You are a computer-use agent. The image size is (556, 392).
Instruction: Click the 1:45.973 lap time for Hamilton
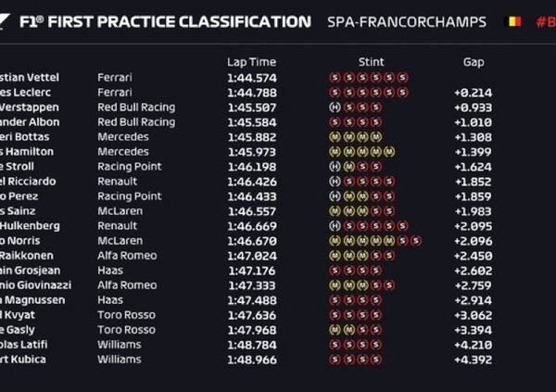[251, 152]
